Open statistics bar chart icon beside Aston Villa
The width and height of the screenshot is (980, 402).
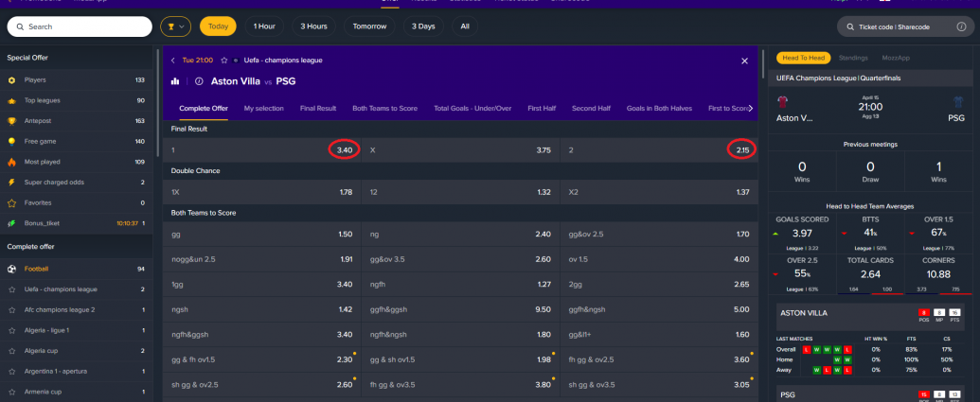(175, 81)
